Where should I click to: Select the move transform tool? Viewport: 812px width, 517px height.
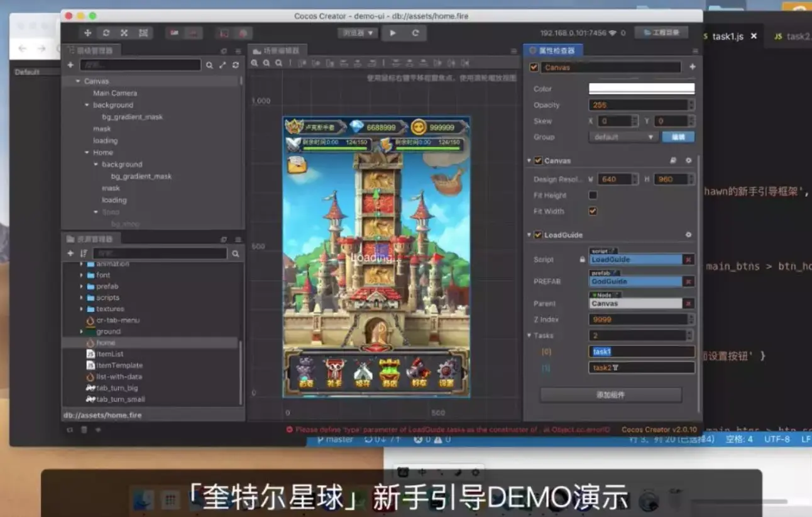point(87,33)
